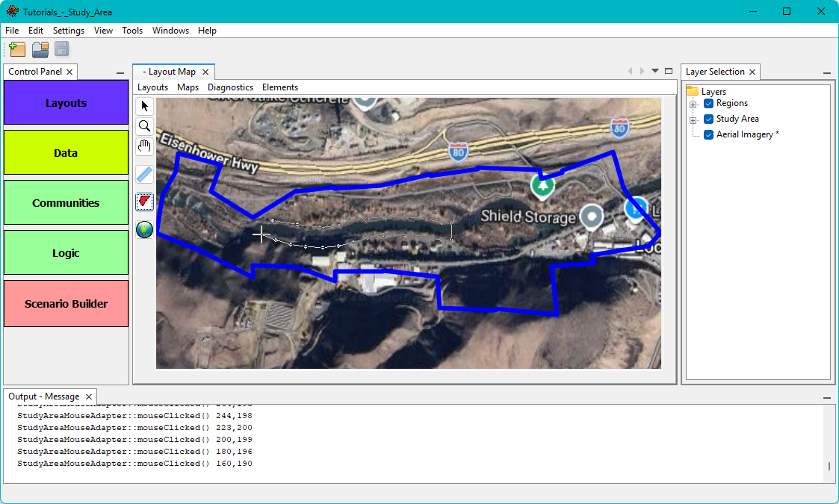Open the Diagnostics menu in Layout Map
The width and height of the screenshot is (839, 504).
click(x=230, y=87)
